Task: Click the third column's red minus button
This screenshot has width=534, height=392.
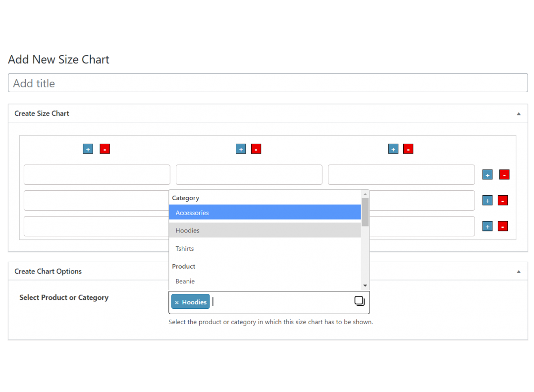Action: point(408,149)
